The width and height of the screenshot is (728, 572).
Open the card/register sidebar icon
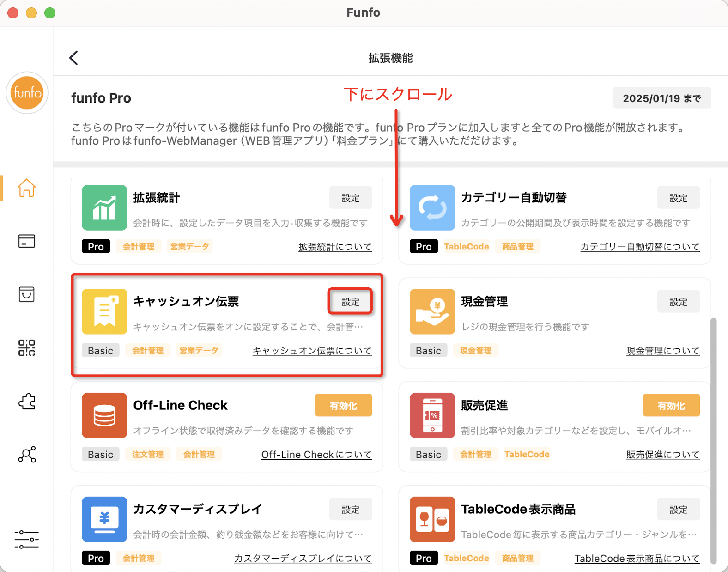pos(27,241)
